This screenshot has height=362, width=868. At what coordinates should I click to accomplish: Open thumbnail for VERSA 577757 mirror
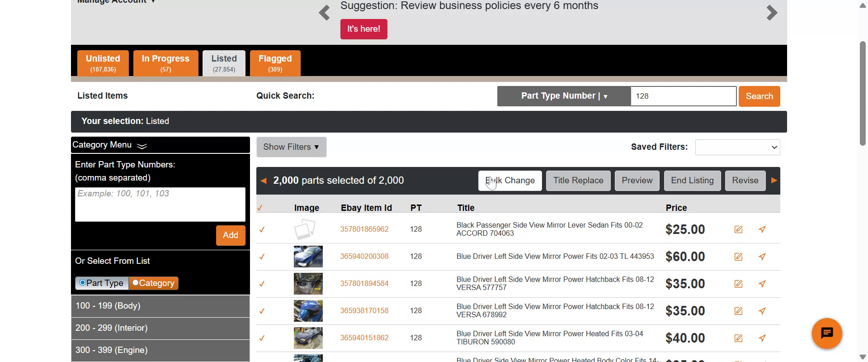pyautogui.click(x=308, y=284)
